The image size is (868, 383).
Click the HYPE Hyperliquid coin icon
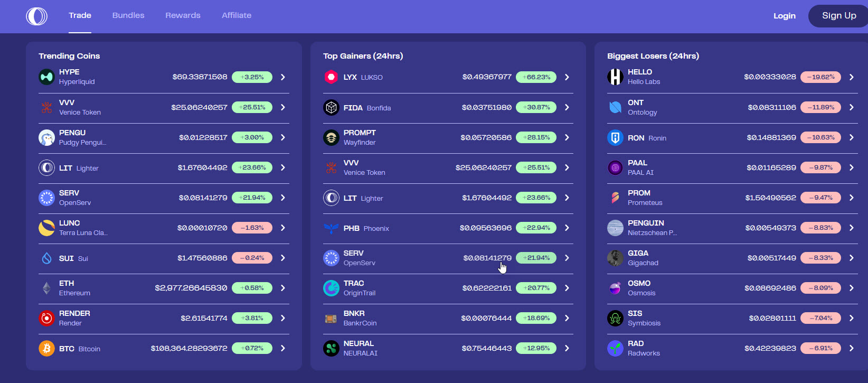click(x=47, y=77)
